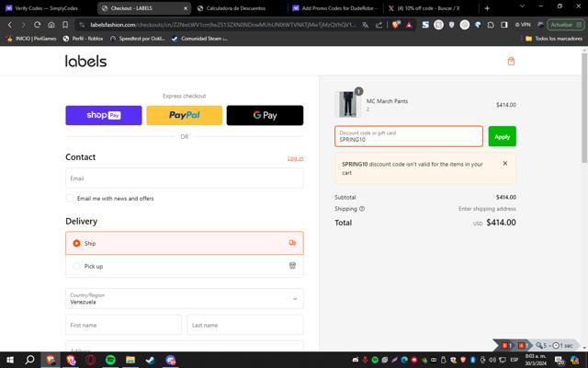Open the browser home page
Viewport: 588px width, 368px height.
(51, 25)
